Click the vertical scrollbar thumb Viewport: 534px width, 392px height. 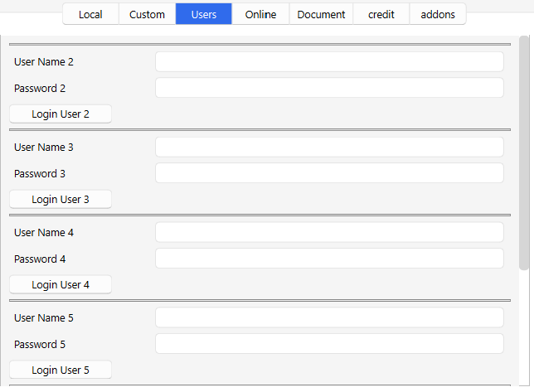(524, 153)
